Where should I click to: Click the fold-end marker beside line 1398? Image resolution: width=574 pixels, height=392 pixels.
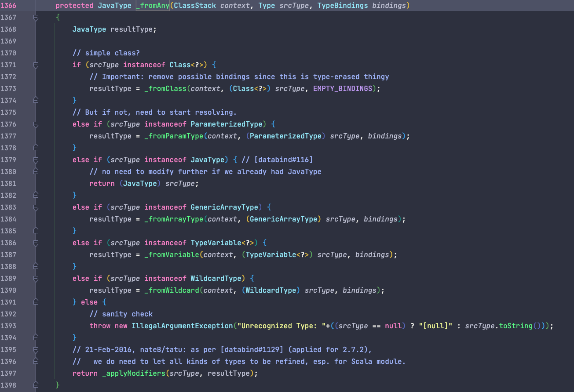(36, 385)
